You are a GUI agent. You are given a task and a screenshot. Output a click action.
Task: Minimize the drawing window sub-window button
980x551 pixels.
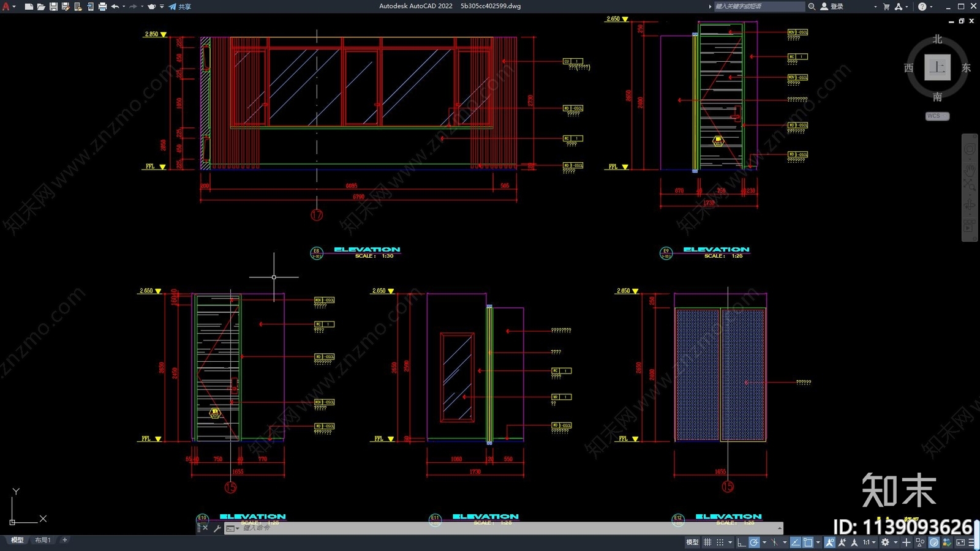[x=951, y=21]
